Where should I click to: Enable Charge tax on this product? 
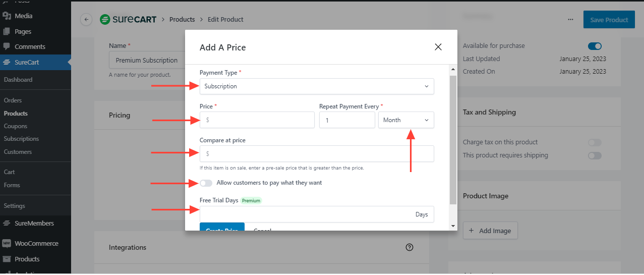click(595, 142)
